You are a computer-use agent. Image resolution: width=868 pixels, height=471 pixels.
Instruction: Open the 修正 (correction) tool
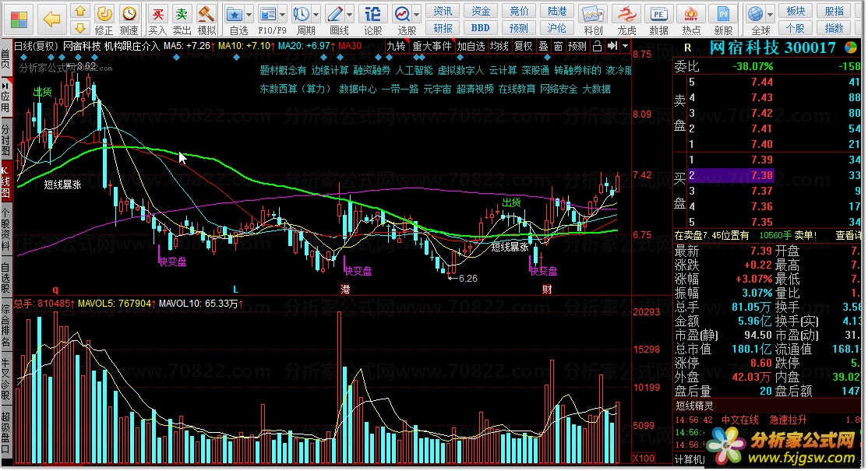[x=104, y=14]
